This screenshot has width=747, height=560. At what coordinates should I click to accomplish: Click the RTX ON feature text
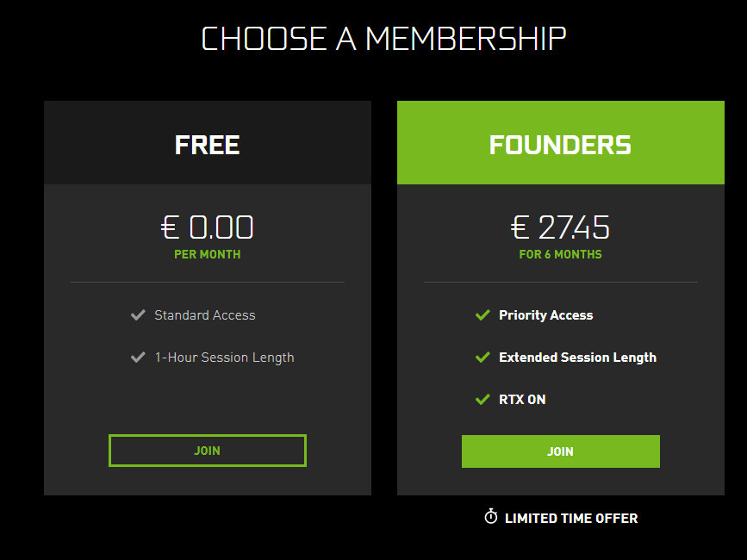(522, 400)
